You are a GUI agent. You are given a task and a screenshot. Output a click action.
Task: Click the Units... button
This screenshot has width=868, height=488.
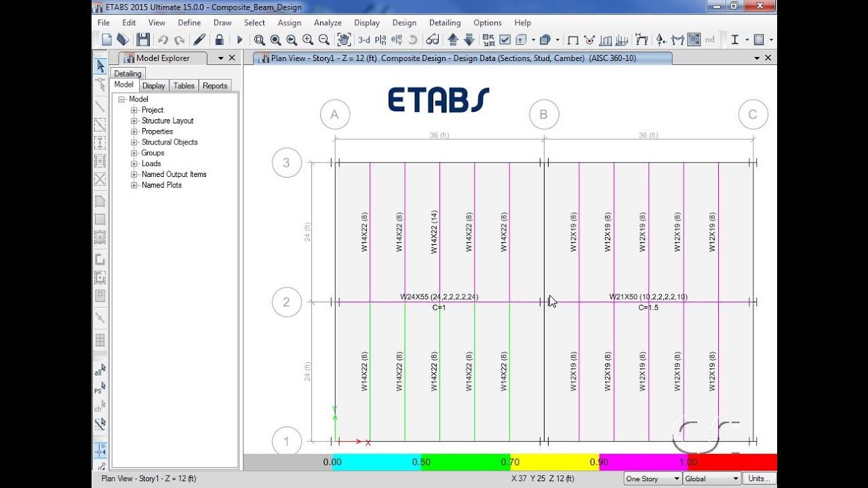[759, 479]
